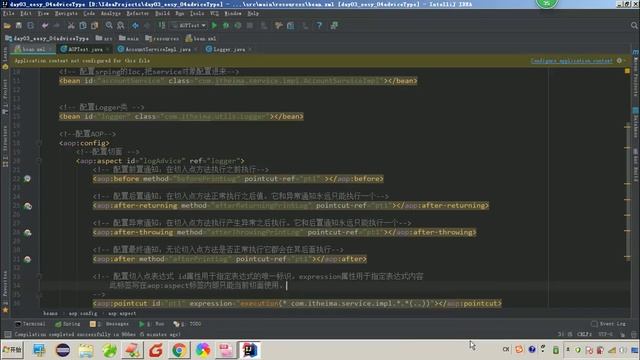Screen dimensions: 640x360
Task: Open the UTF-8 encoding selector
Action: tap(605, 334)
